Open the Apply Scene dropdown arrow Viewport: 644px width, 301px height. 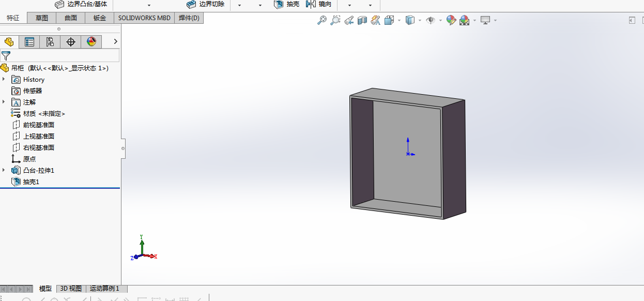tap(474, 21)
